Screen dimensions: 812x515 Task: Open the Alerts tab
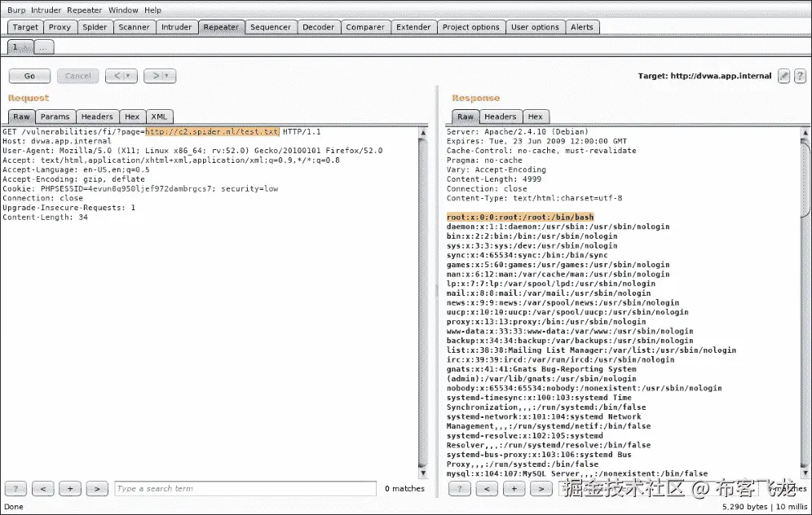582,27
